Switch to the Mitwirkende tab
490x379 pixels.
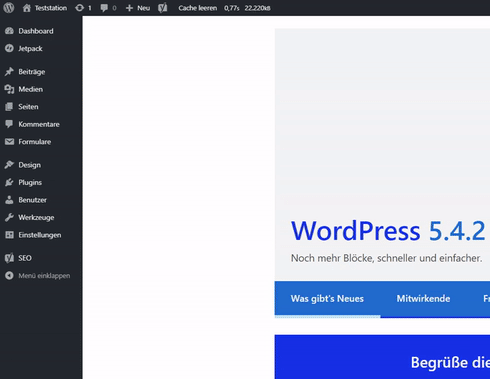423,299
